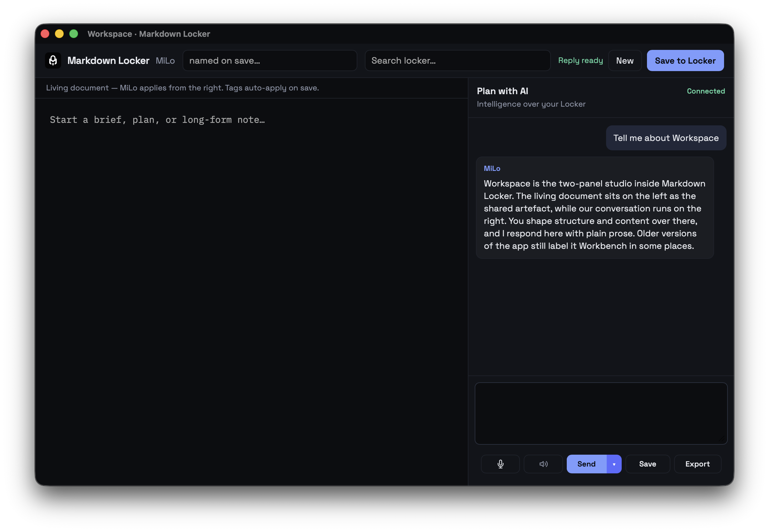Click the Markdown Locker logo icon
This screenshot has height=532, width=769.
point(53,61)
